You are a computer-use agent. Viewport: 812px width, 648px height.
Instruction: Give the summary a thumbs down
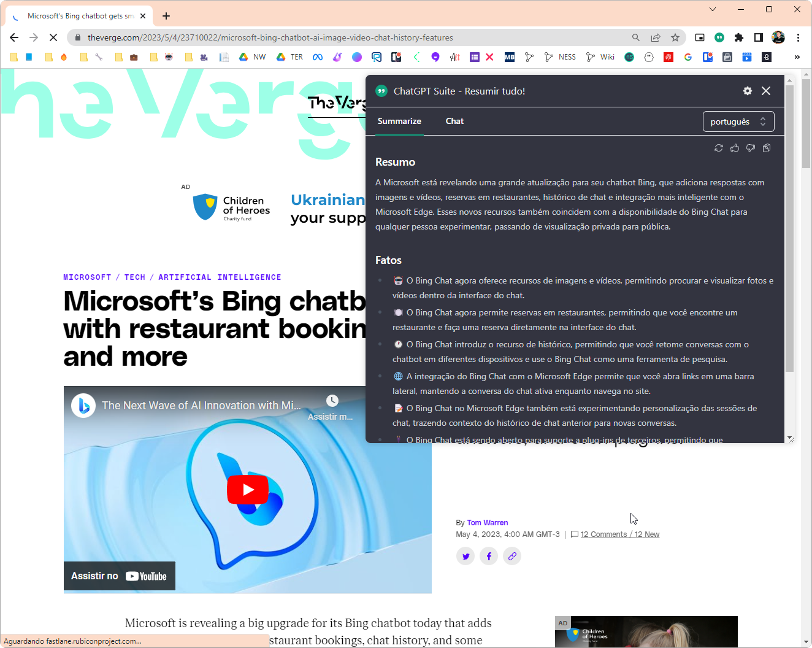click(751, 148)
